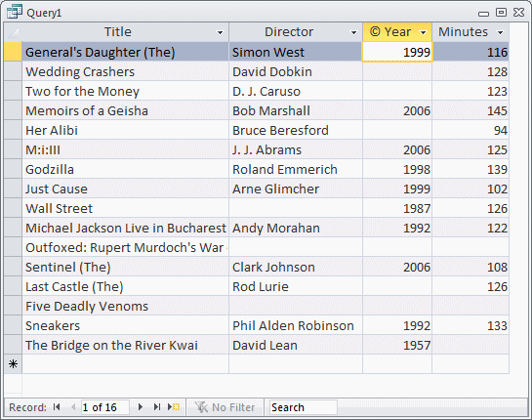
Task: Select row selector for Wedding Crashers
Action: (x=13, y=71)
